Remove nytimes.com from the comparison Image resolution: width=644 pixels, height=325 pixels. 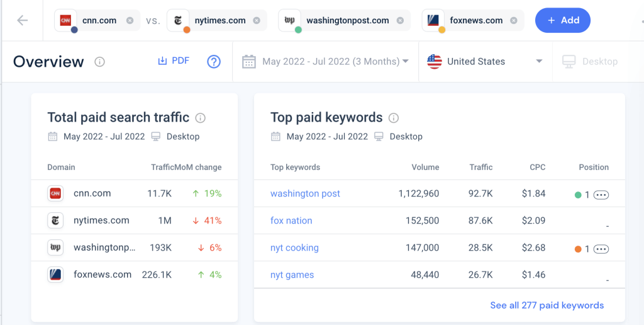coord(257,20)
